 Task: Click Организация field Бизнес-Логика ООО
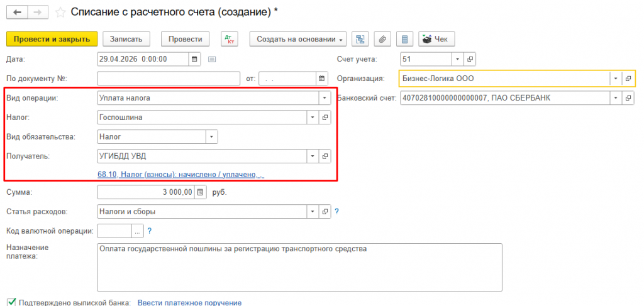pyautogui.click(x=505, y=79)
